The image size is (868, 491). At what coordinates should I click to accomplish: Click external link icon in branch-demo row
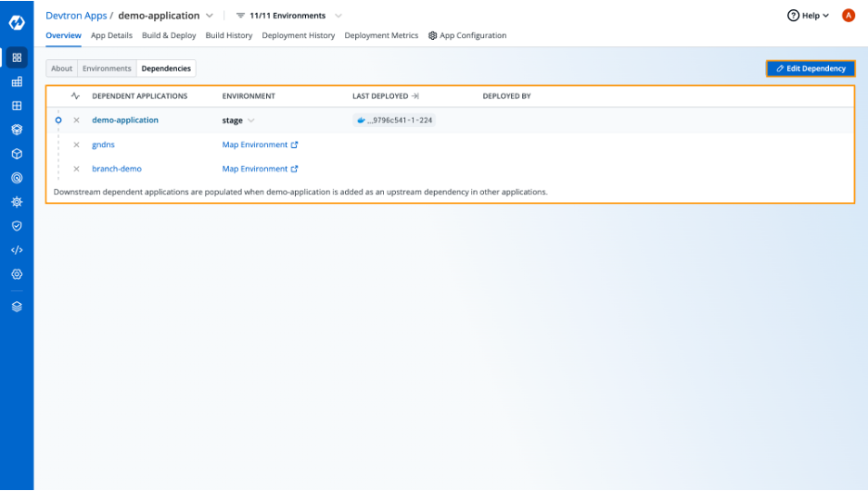coord(295,170)
